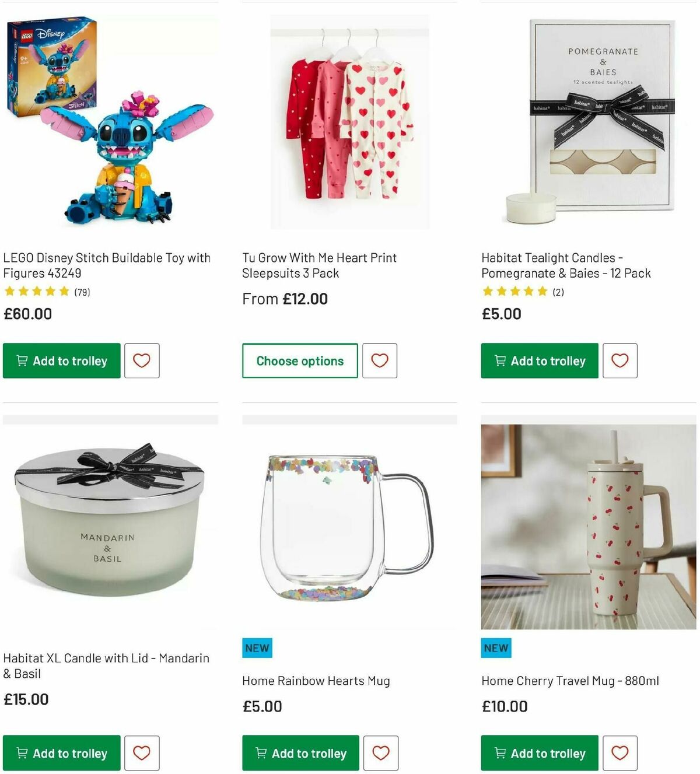Open Choose options for Tu heart sleepsuits
This screenshot has height=774, width=700.
pos(299,360)
